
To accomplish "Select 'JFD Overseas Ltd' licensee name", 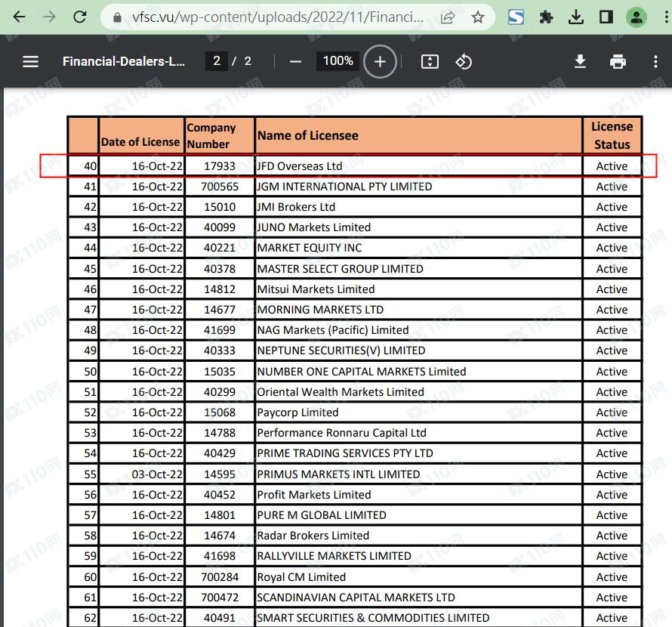I will [x=300, y=166].
